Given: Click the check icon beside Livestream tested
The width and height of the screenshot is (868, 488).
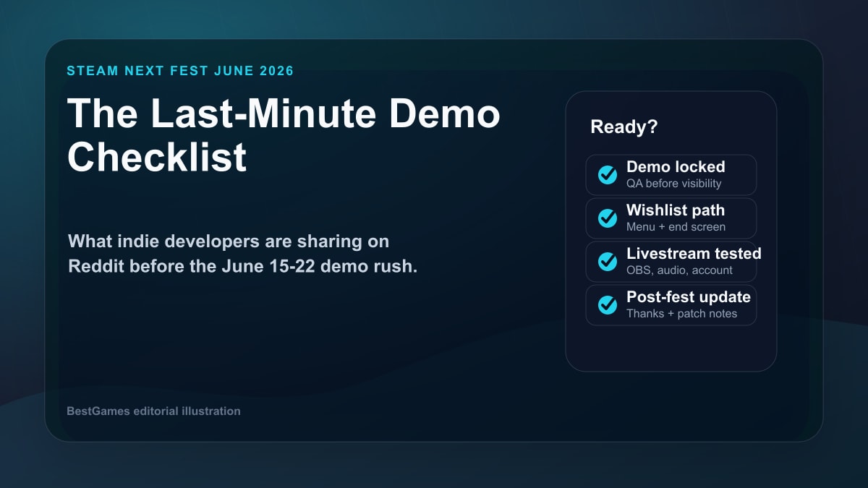Looking at the screenshot, I should [x=608, y=262].
